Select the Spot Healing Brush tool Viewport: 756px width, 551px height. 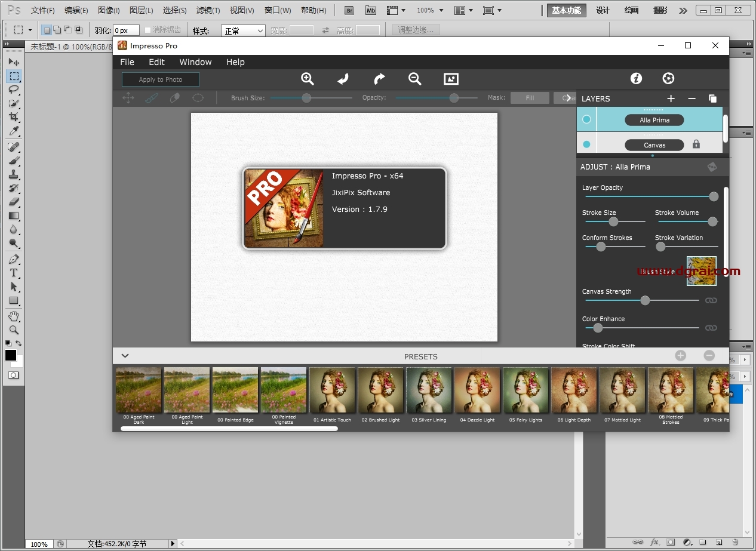pos(14,147)
